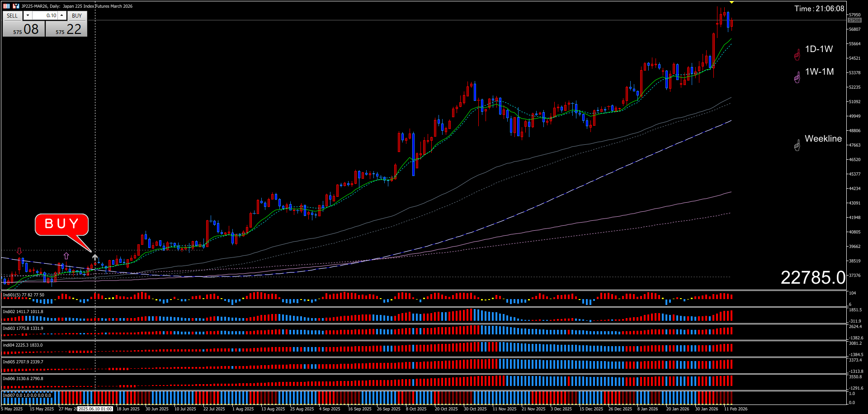Click the Weekline text label
Image resolution: width=868 pixels, height=414 pixels.
(x=823, y=139)
